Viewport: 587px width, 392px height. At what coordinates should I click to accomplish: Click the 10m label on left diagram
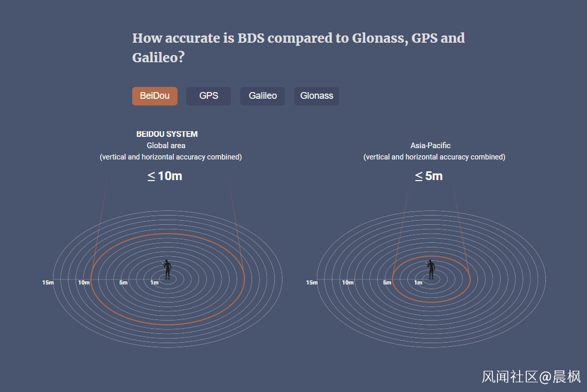[84, 282]
